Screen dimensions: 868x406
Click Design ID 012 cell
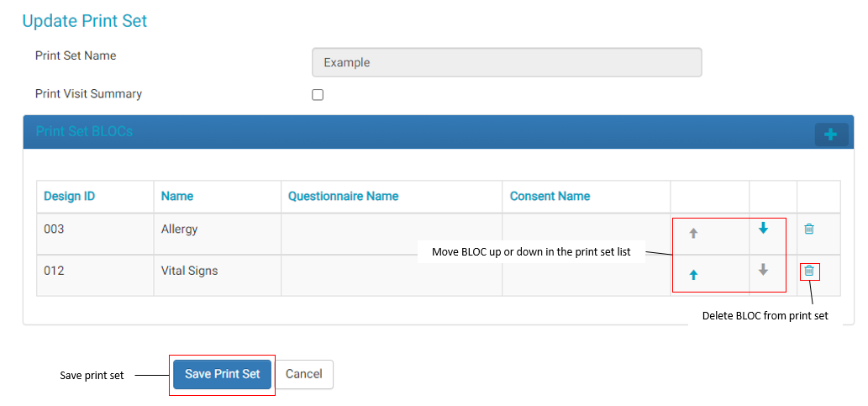tap(54, 272)
